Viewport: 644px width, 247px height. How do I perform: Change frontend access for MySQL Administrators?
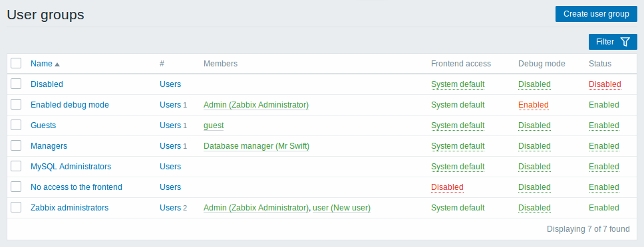coord(458,167)
